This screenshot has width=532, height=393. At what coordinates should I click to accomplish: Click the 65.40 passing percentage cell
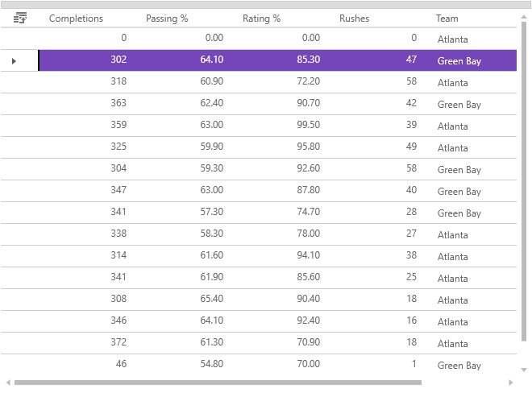pyautogui.click(x=183, y=300)
